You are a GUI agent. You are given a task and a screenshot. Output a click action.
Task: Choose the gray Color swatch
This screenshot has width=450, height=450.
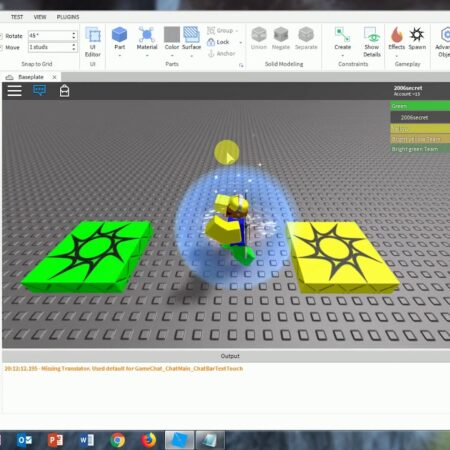(x=172, y=35)
